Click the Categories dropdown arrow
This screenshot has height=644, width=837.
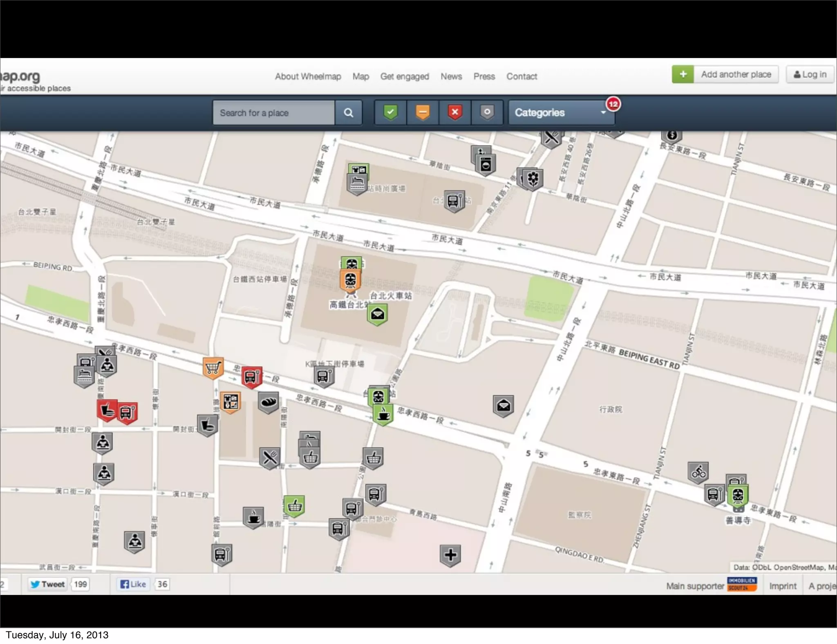[603, 112]
